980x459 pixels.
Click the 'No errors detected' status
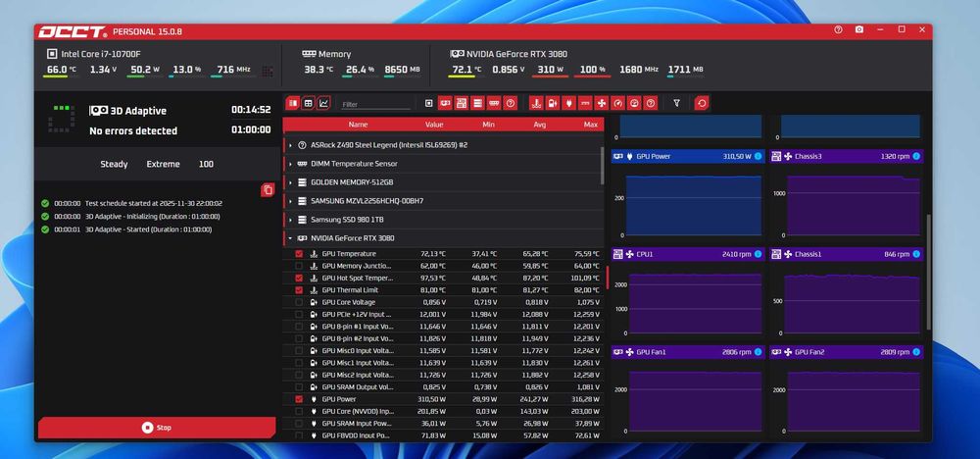[133, 130]
